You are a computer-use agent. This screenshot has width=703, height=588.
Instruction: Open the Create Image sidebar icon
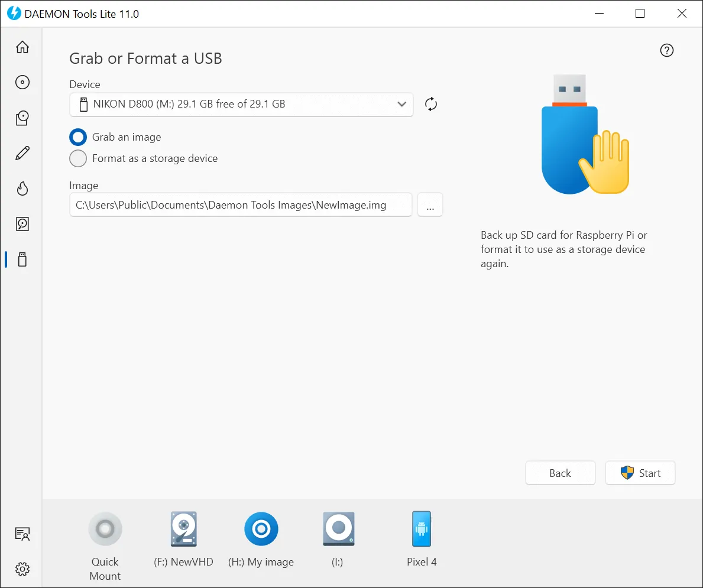pos(22,118)
